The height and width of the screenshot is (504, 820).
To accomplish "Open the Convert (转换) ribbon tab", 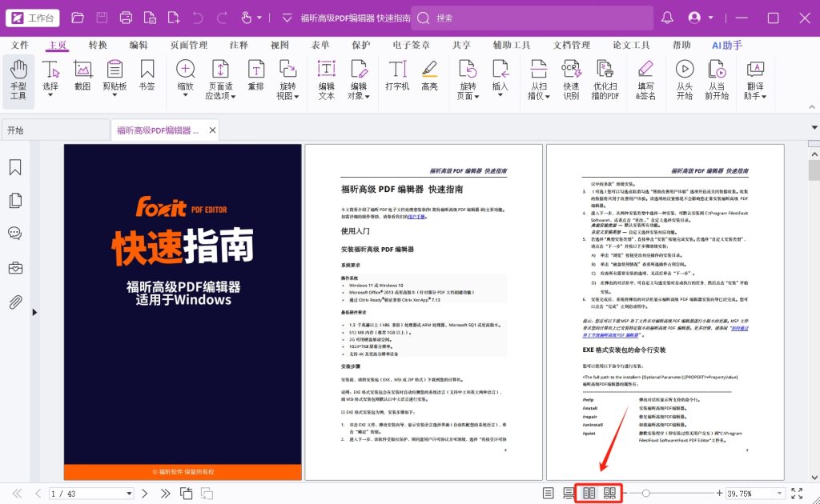I will pyautogui.click(x=98, y=46).
